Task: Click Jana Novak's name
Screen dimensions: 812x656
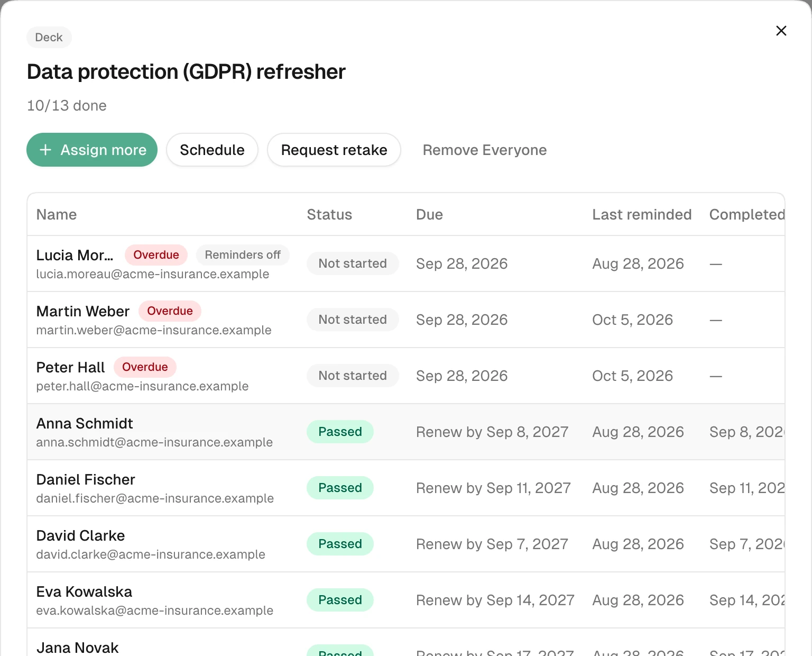Action: pos(77,648)
